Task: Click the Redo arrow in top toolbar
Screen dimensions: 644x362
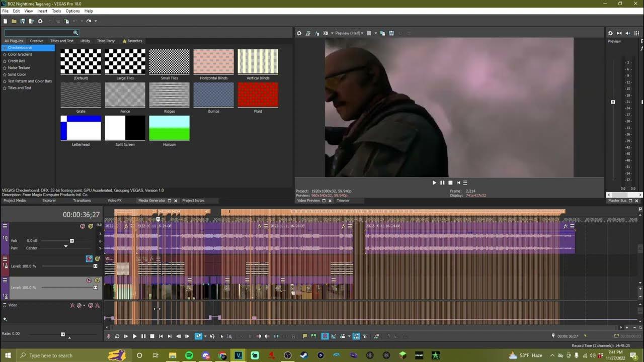Action: tap(89, 21)
